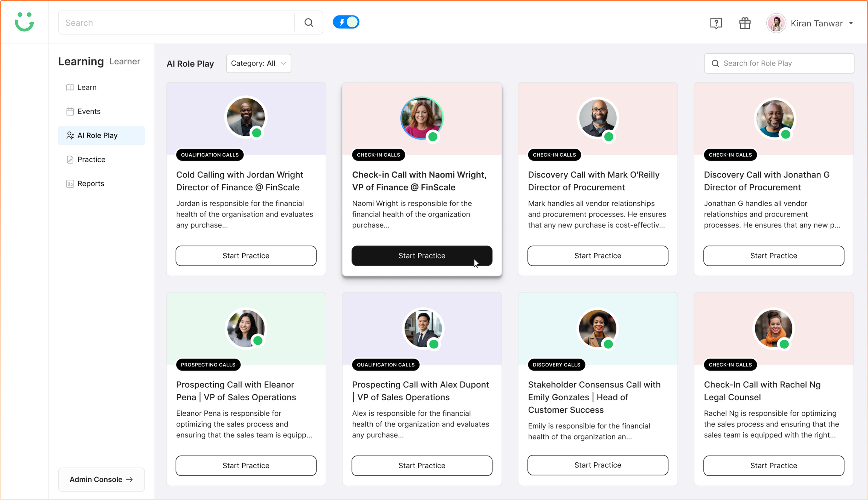Start Practice for Prospecting Call with Alex Dupont
Viewport: 868px width, 500px height.
(x=422, y=466)
